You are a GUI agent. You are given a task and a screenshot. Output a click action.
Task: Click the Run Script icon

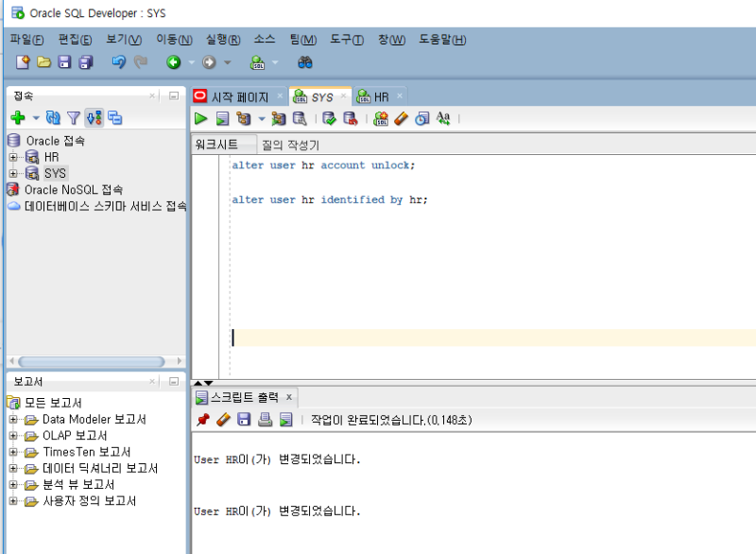(x=222, y=118)
